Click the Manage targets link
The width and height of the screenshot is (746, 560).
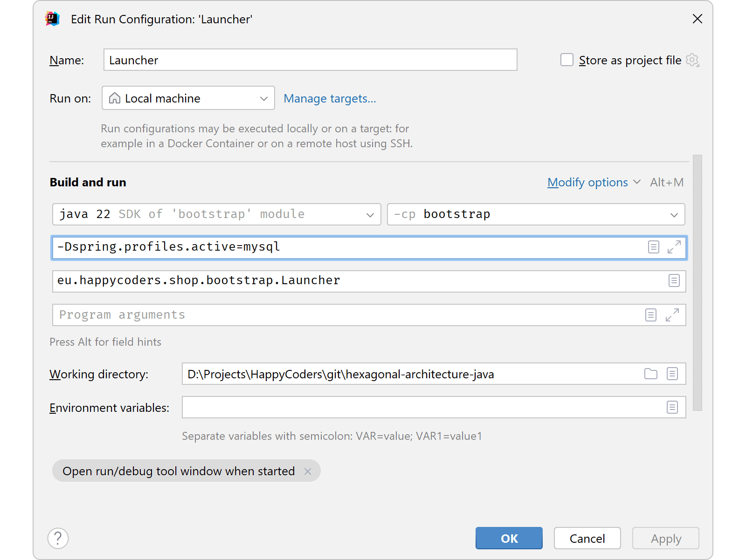pyautogui.click(x=330, y=98)
